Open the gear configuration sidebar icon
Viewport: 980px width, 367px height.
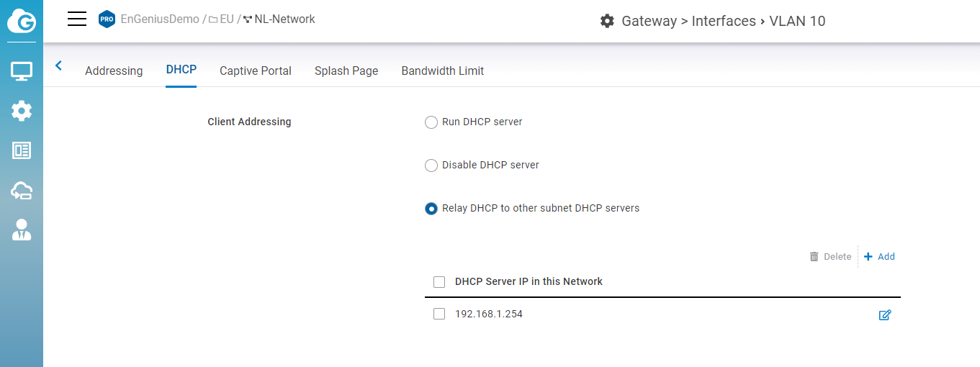click(22, 111)
